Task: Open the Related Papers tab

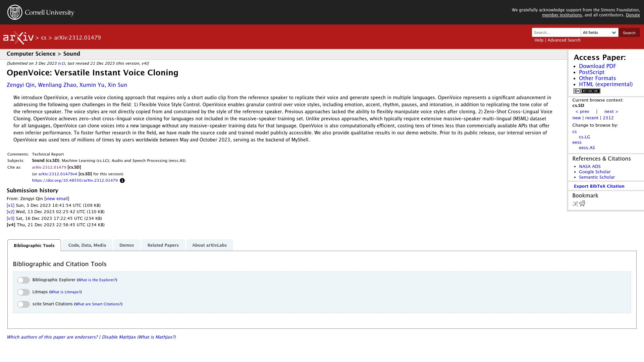Action: click(163, 245)
